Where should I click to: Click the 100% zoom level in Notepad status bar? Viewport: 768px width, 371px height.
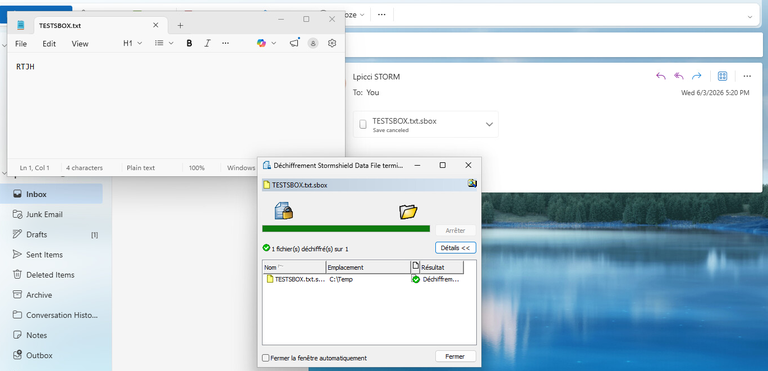[196, 168]
